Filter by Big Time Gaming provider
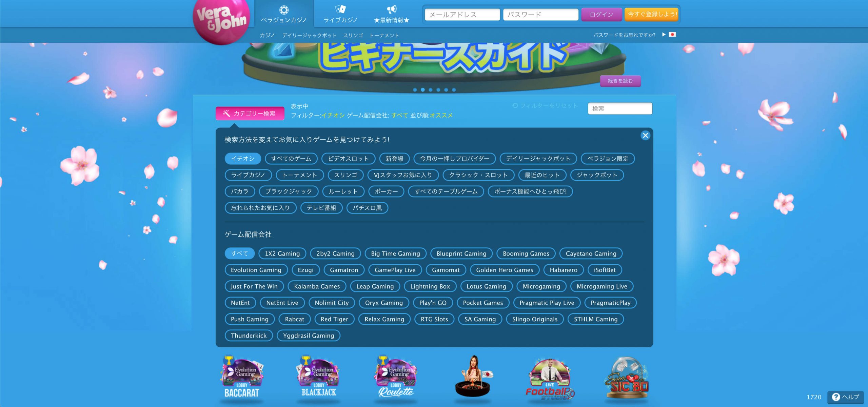Viewport: 868px width, 407px height. (395, 253)
